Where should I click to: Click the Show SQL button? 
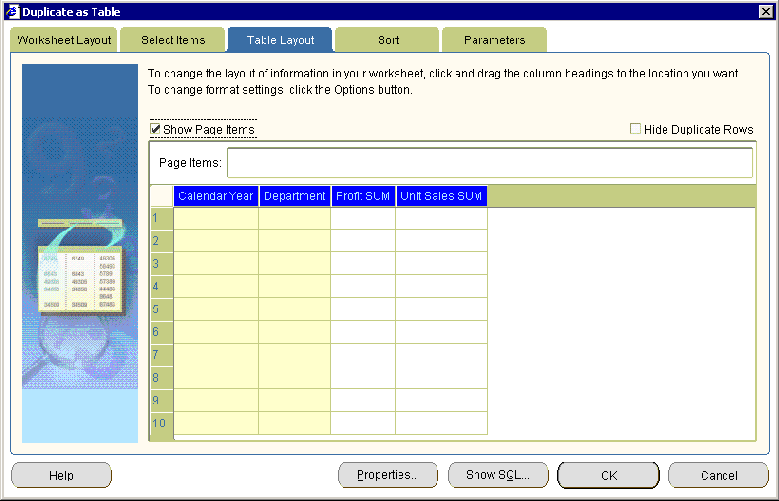498,476
